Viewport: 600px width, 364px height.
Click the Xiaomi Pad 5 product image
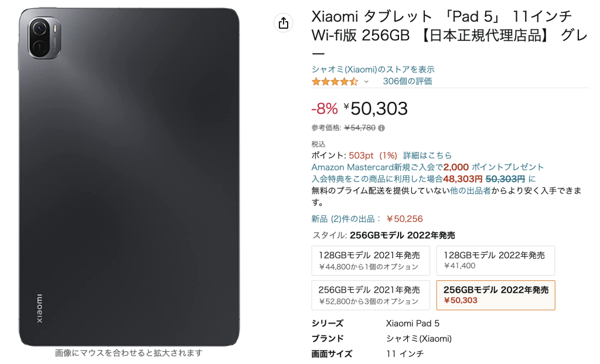[129, 176]
